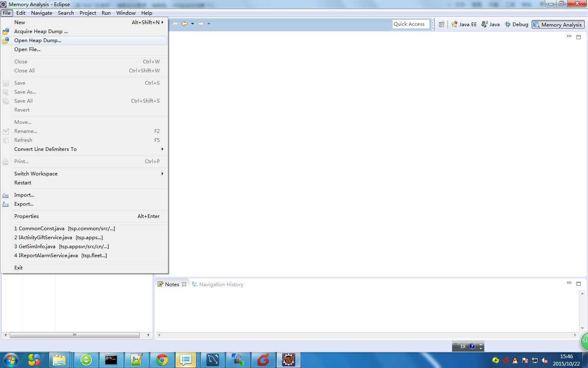The width and height of the screenshot is (588, 368).
Task: Minimize the Notes panel
Action: point(569,283)
